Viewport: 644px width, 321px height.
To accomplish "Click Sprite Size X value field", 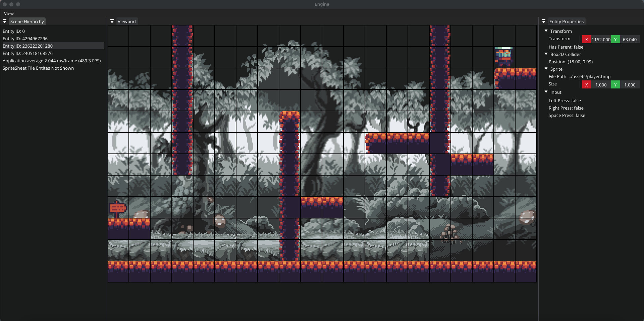I will (x=601, y=85).
